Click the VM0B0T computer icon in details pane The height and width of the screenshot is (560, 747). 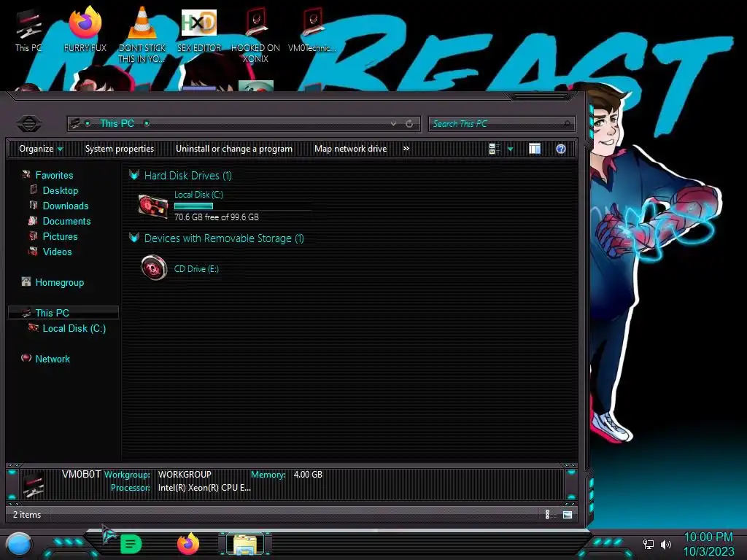click(x=34, y=483)
